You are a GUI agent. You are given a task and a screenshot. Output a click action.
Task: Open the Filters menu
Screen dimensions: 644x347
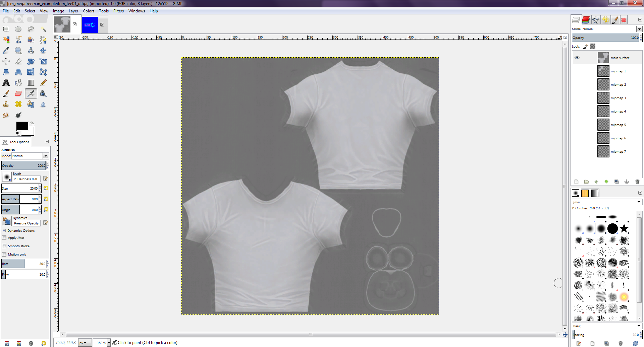118,11
